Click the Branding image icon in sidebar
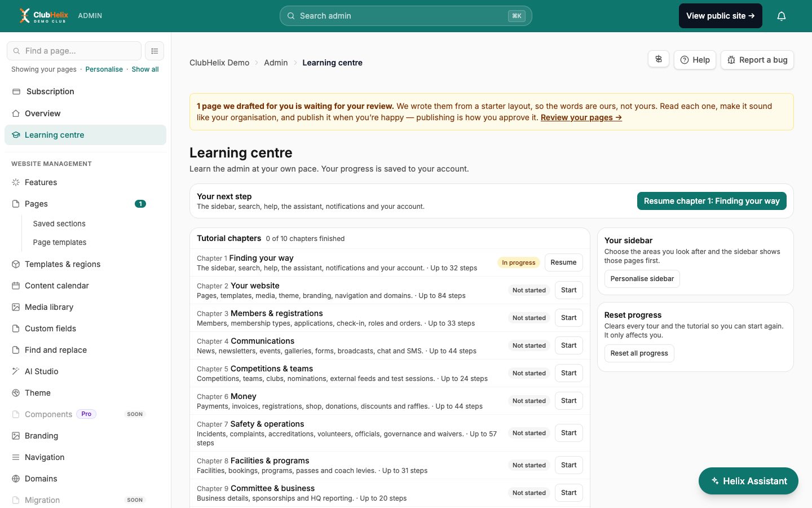Image resolution: width=812 pixels, height=508 pixels. tap(16, 436)
